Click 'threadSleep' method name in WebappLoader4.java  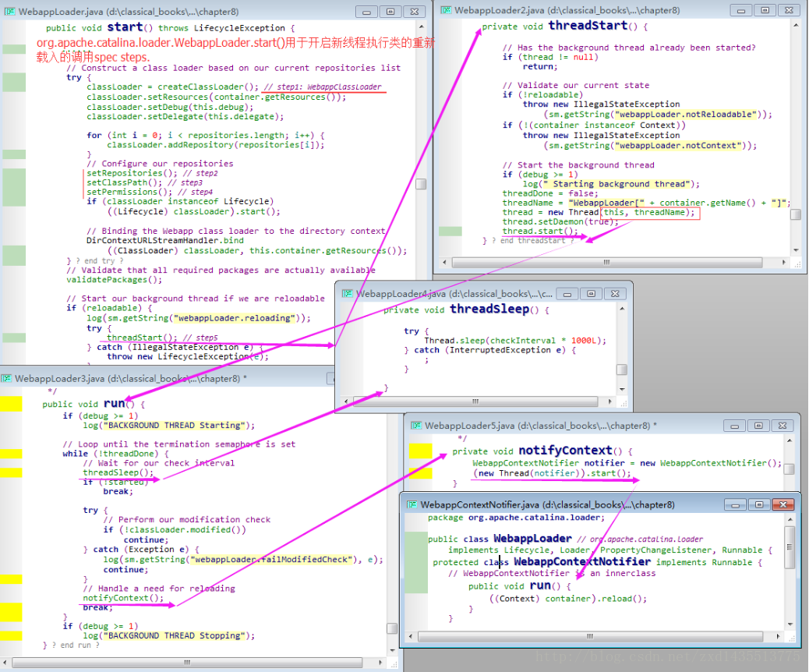489,309
